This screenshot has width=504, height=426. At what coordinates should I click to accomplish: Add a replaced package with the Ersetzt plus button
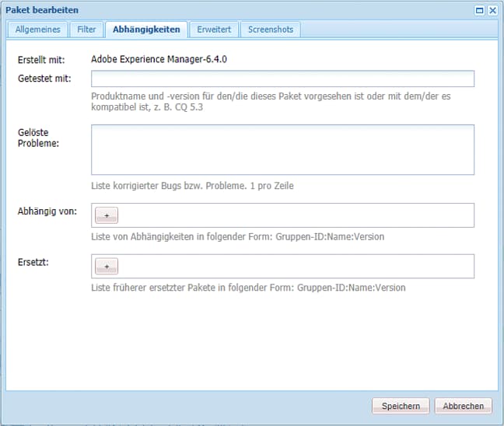click(107, 267)
